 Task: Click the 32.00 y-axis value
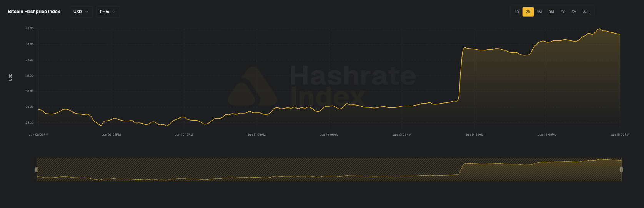pyautogui.click(x=30, y=60)
